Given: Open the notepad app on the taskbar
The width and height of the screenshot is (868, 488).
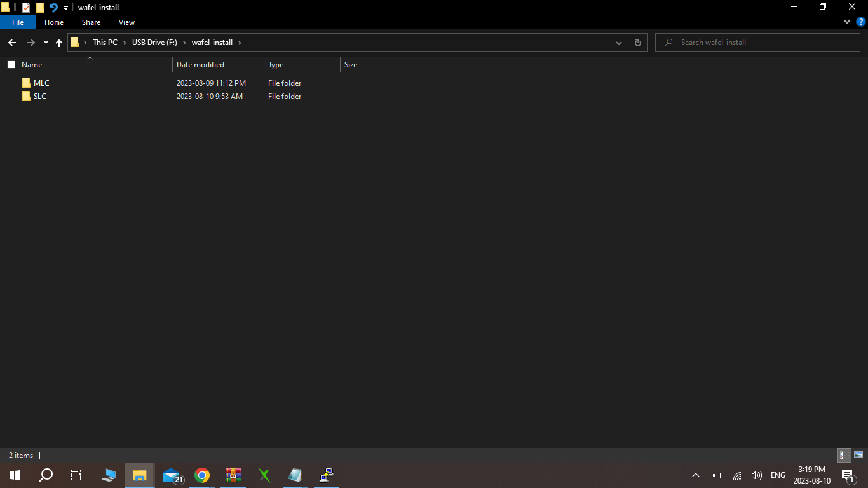Looking at the screenshot, I should point(295,475).
